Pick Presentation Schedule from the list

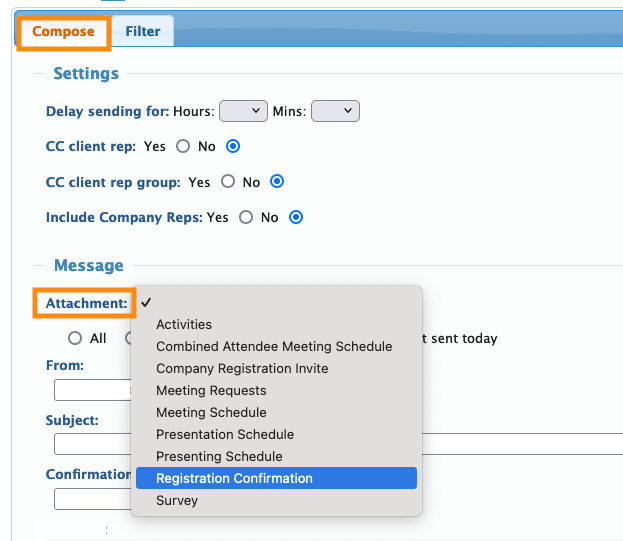[225, 434]
